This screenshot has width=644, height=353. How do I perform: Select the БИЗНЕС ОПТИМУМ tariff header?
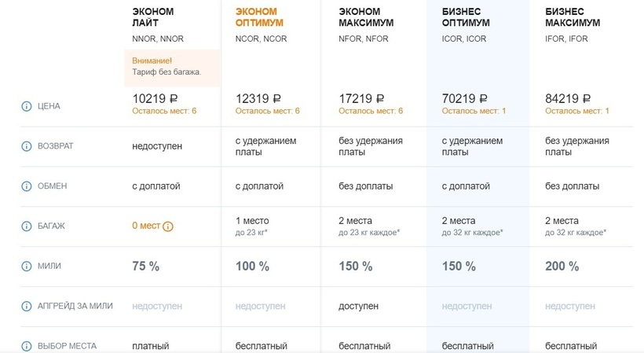click(x=470, y=17)
